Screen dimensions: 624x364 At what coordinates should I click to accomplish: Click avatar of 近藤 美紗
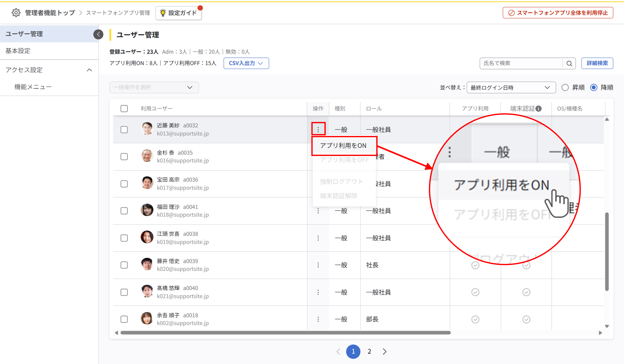tap(147, 129)
